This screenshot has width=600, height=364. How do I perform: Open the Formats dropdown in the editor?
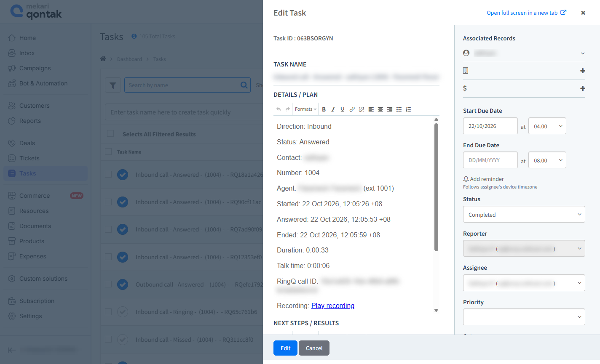pyautogui.click(x=305, y=109)
